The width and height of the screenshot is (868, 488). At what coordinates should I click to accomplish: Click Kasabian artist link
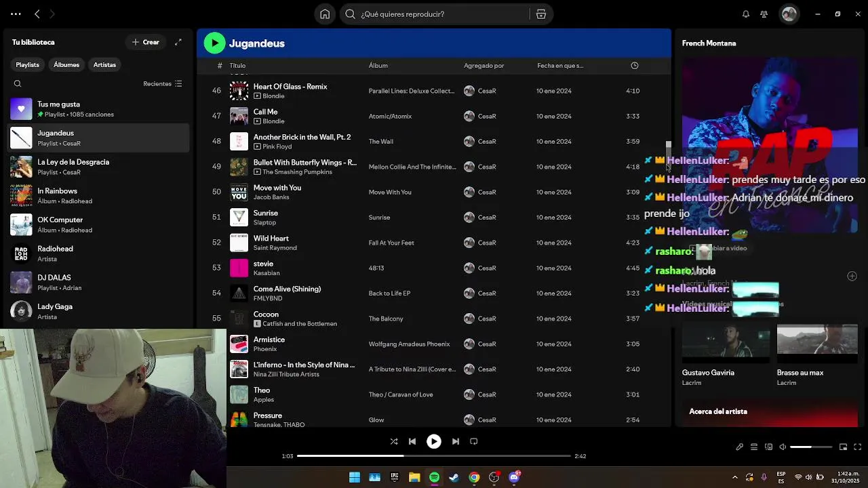(267, 273)
